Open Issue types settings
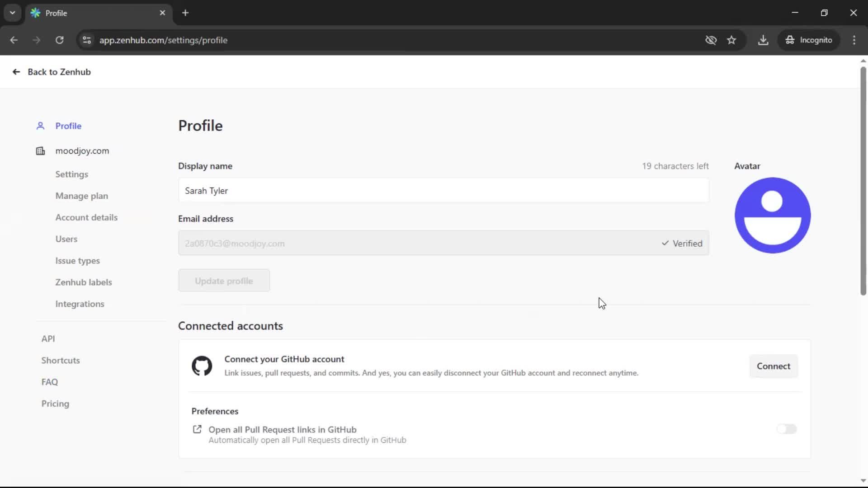The height and width of the screenshot is (488, 868). click(x=77, y=261)
